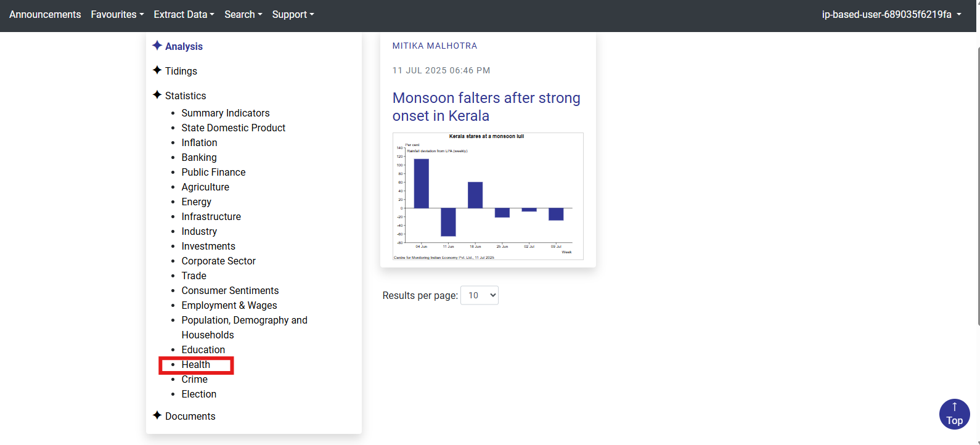Click the Kerala monsoon chart thumbnail
The image size is (980, 445).
[x=488, y=196]
